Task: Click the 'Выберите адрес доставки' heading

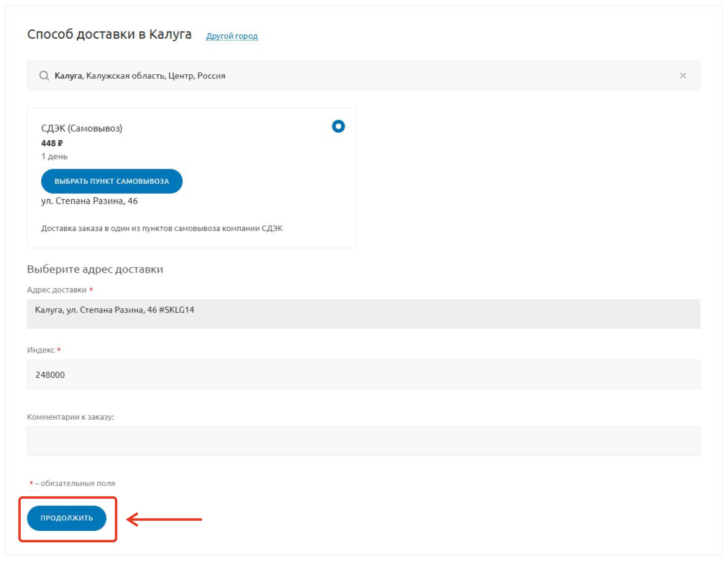Action: (95, 269)
